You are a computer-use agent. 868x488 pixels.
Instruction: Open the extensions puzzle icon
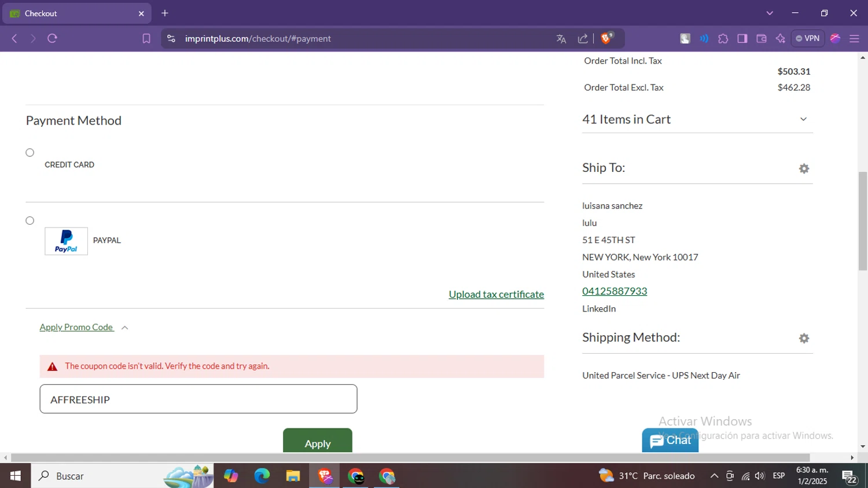(x=723, y=39)
